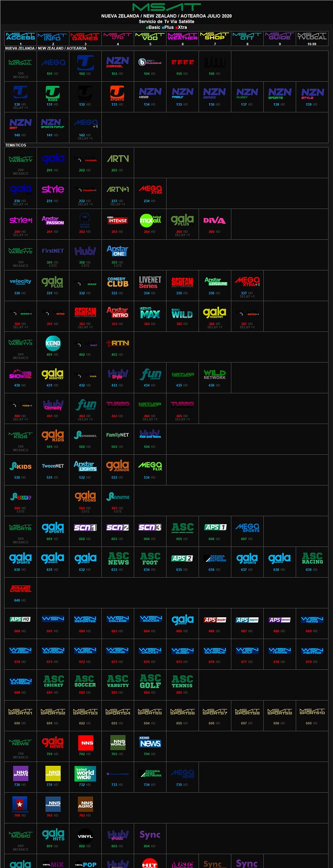Select the NZN News channel 134 logo

coord(150,93)
